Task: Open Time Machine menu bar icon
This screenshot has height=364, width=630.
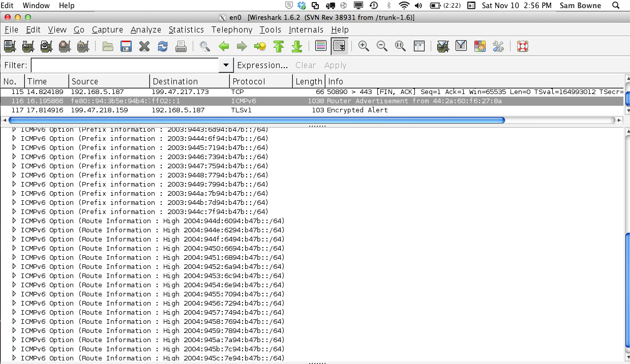Action: coord(374,6)
